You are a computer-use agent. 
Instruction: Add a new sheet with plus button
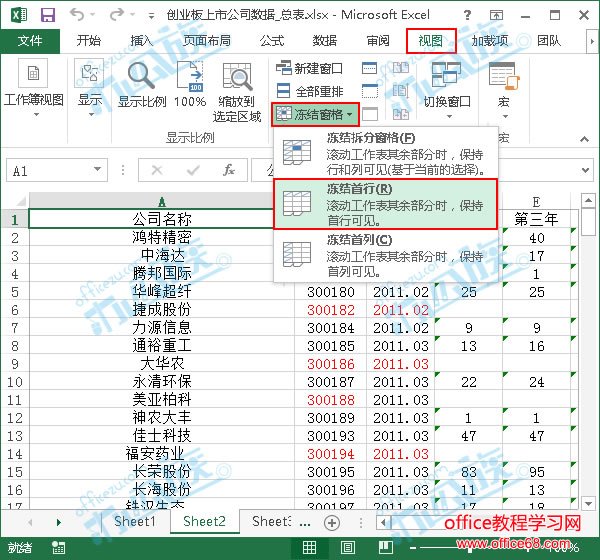[x=332, y=522]
